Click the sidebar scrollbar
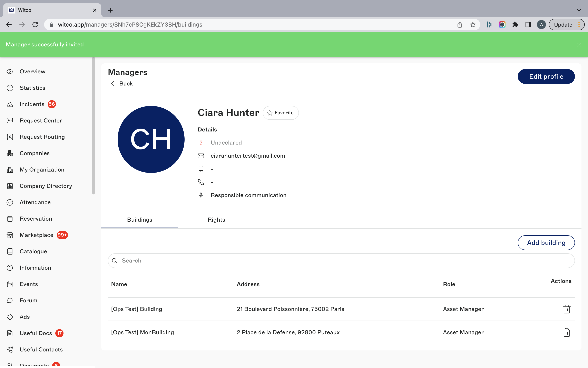The height and width of the screenshot is (368, 588). [94, 126]
